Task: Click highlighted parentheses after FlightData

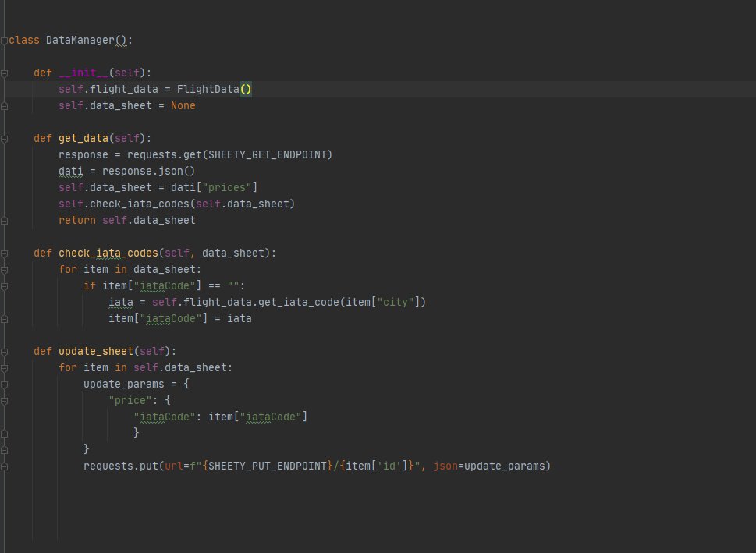Action: click(246, 89)
